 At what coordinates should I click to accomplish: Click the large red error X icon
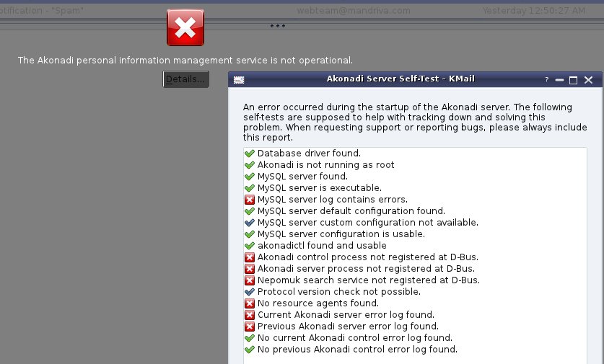pos(185,27)
